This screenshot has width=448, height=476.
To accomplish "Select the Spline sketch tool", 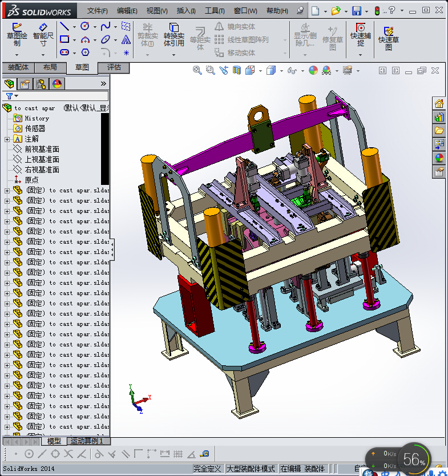I will point(106,26).
